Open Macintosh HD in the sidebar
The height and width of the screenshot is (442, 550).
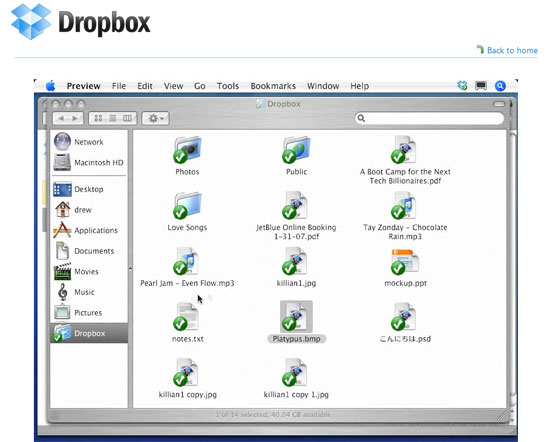pyautogui.click(x=89, y=162)
